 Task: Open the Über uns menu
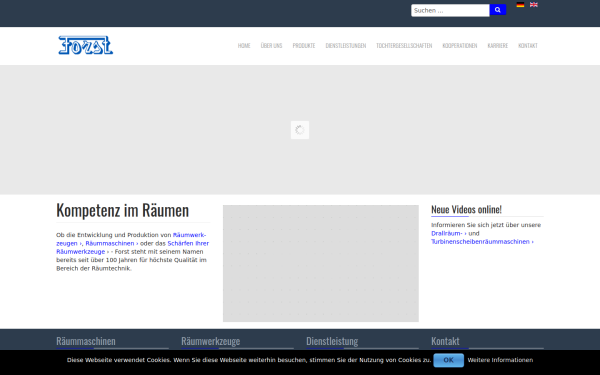click(271, 46)
